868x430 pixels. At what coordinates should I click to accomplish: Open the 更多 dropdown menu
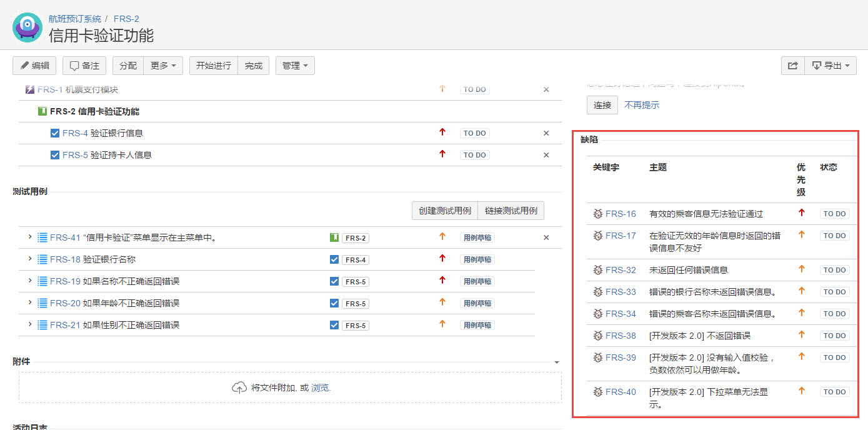pyautogui.click(x=163, y=66)
